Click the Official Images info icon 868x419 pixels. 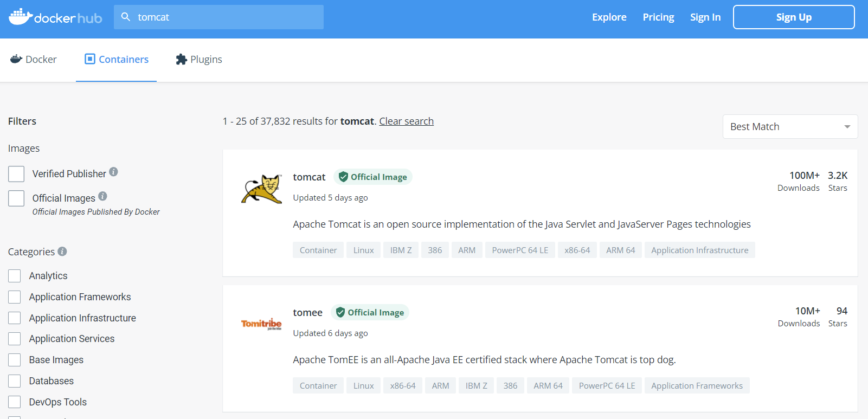[102, 196]
